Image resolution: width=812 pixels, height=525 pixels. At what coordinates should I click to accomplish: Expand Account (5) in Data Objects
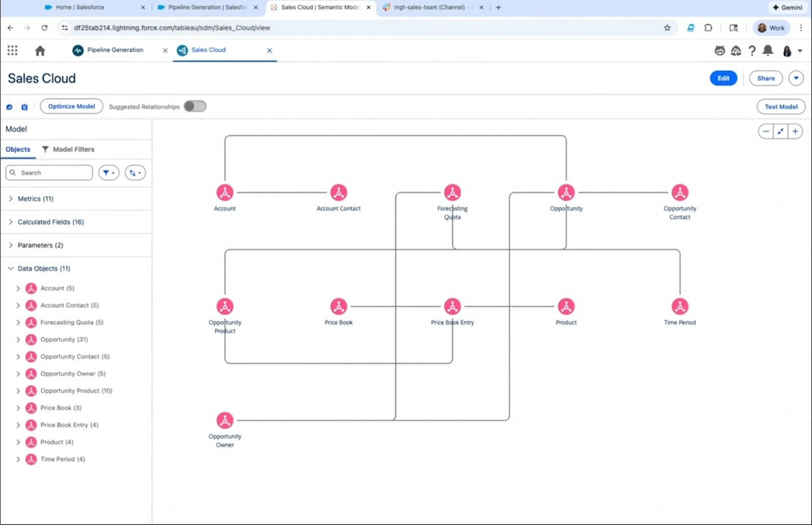tap(18, 288)
